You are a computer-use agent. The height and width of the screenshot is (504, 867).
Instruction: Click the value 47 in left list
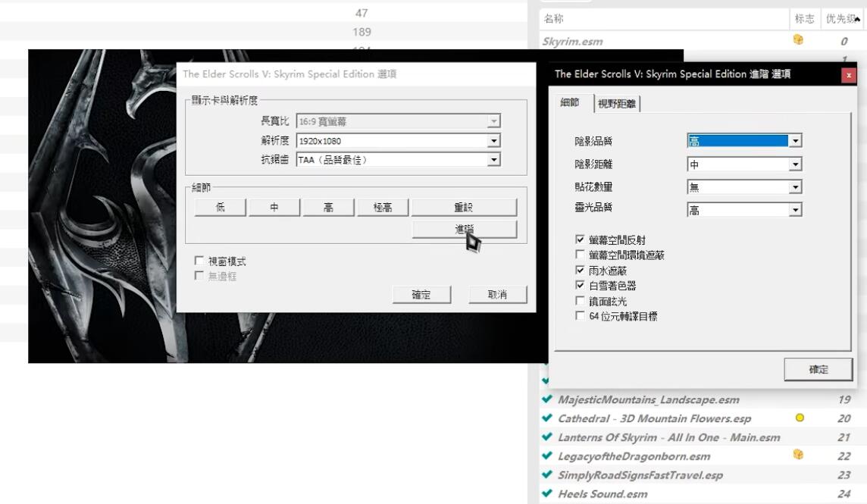tap(362, 13)
